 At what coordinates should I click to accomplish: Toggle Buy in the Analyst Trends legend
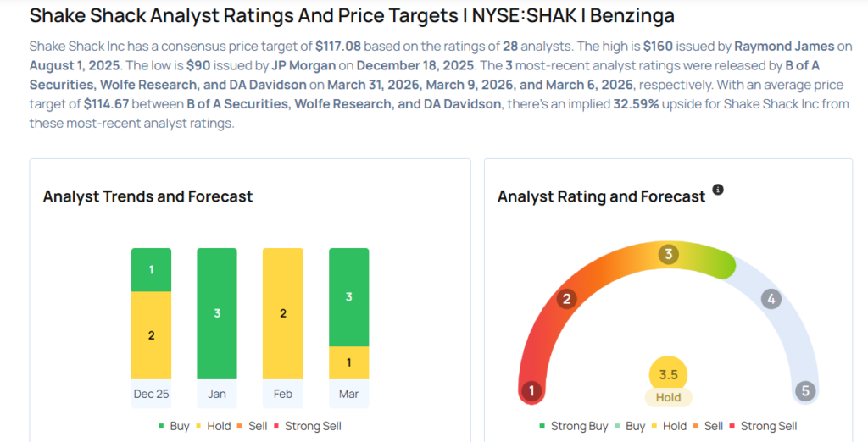coord(173,426)
